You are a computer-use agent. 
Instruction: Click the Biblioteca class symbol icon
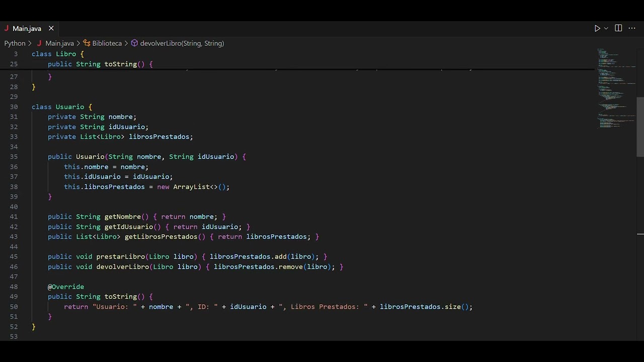(87, 43)
